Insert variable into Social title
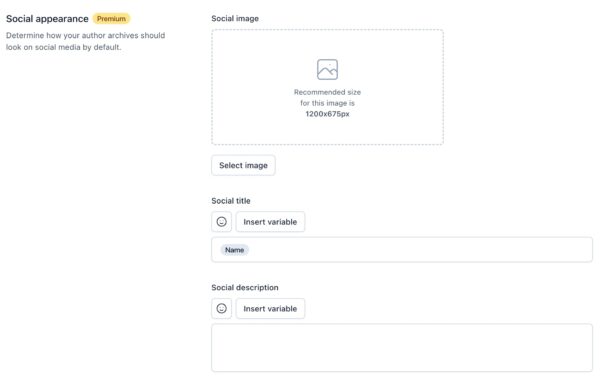This screenshot has height=381, width=600. (270, 222)
